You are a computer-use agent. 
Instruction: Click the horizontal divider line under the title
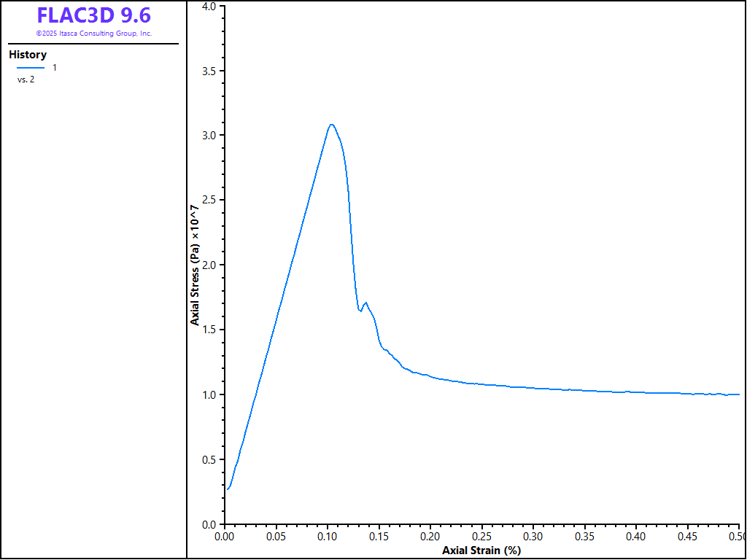(93, 44)
